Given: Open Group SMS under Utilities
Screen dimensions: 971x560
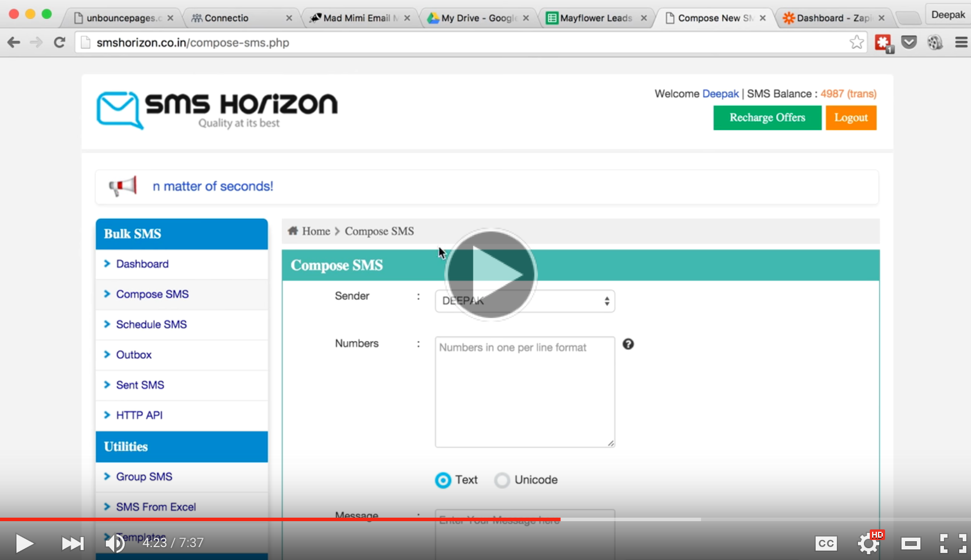Looking at the screenshot, I should (144, 477).
